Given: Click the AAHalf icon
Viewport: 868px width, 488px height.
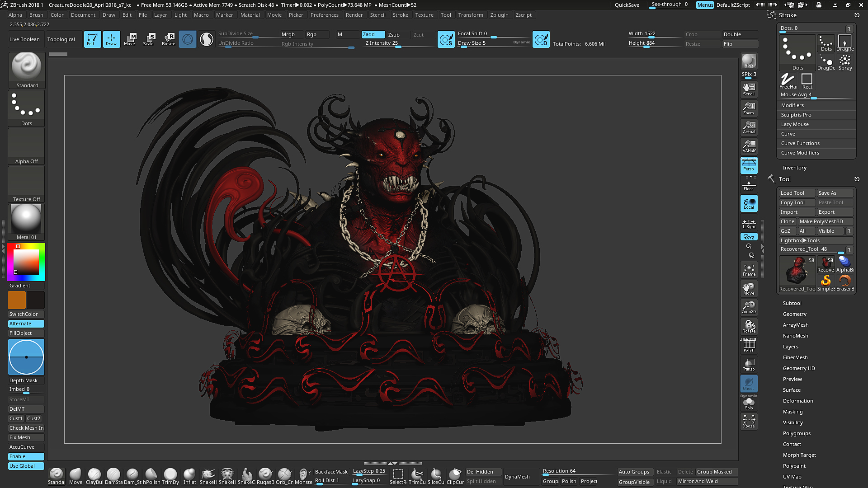Looking at the screenshot, I should pos(749,146).
